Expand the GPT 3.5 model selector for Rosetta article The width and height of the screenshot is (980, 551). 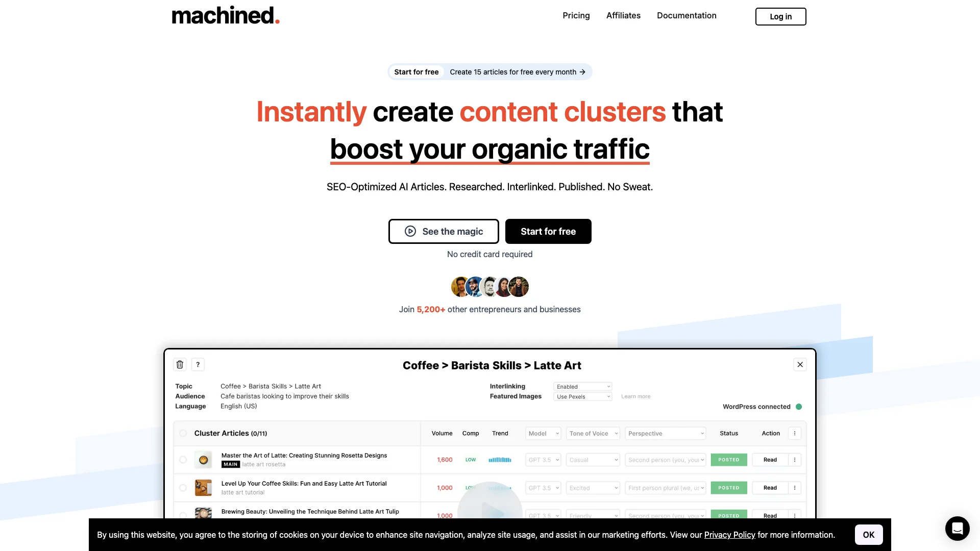point(543,460)
